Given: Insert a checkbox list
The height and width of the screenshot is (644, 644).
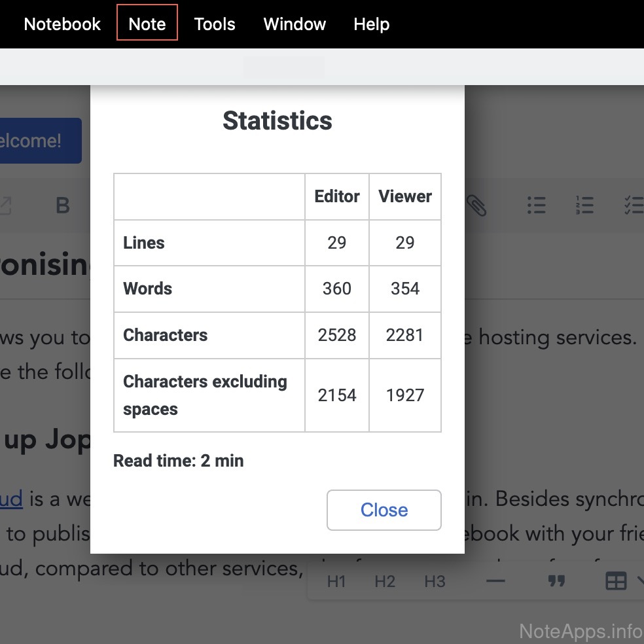Looking at the screenshot, I should click(632, 206).
